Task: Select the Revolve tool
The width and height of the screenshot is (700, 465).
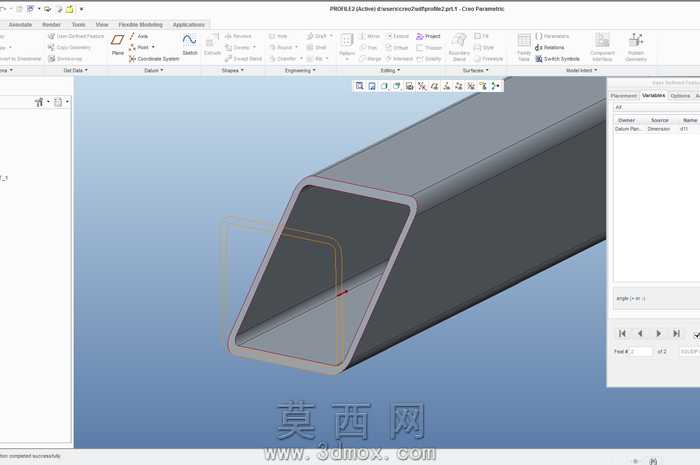Action: click(x=238, y=36)
